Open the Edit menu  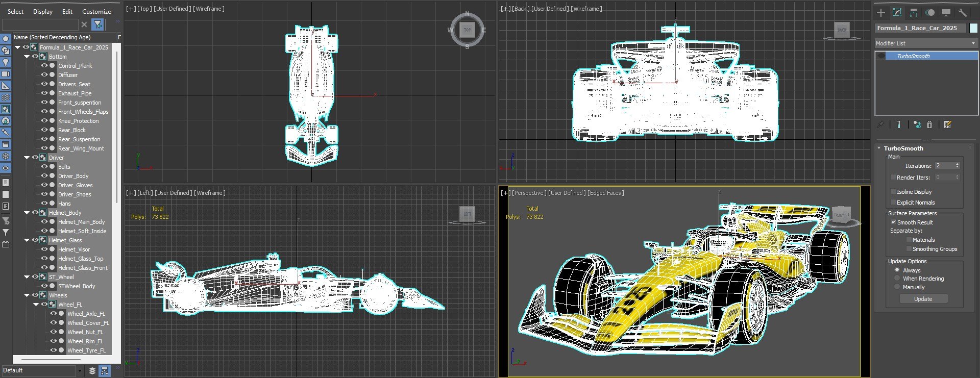click(x=67, y=12)
